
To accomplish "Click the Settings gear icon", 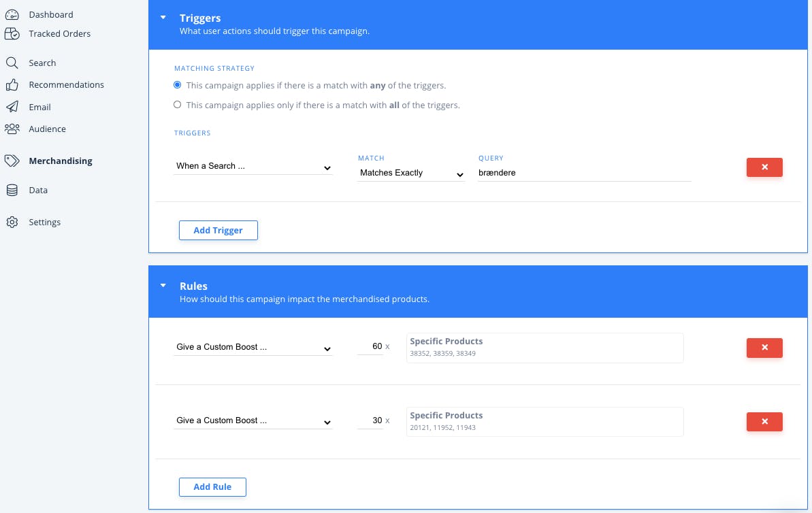I will coord(12,222).
